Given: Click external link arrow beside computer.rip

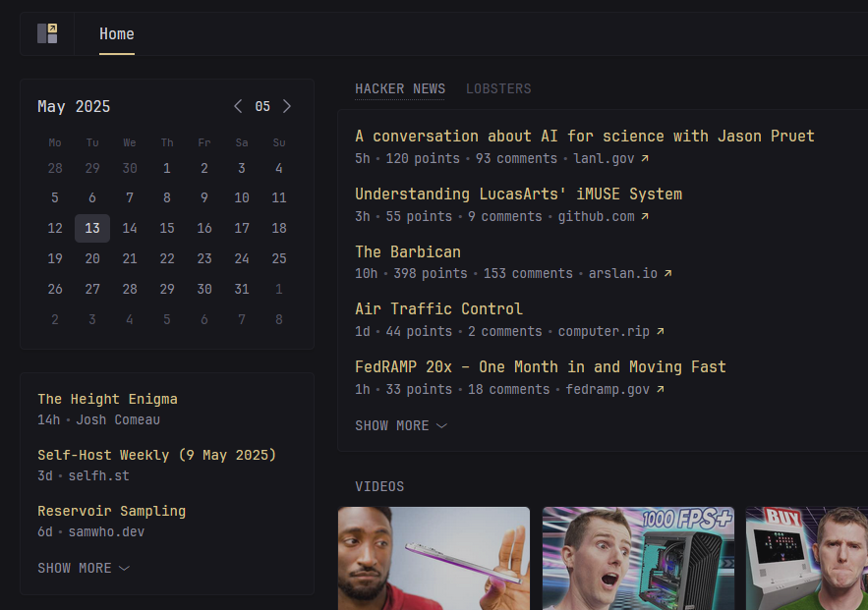Looking at the screenshot, I should (x=660, y=332).
